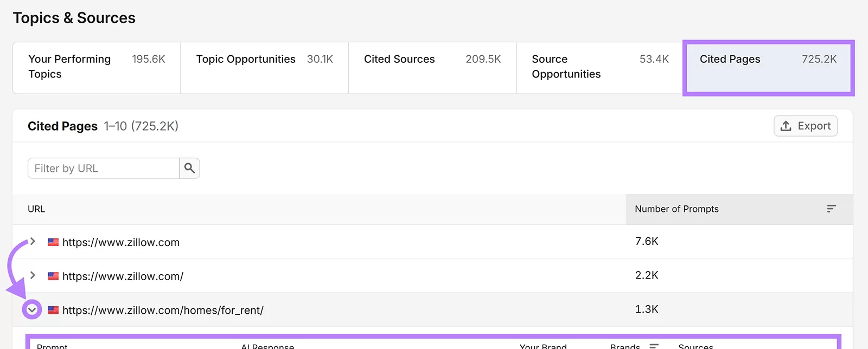Screen dimensions: 868x349
Task: Click the https://www.zillow.com URL text
Action: pyautogui.click(x=121, y=242)
